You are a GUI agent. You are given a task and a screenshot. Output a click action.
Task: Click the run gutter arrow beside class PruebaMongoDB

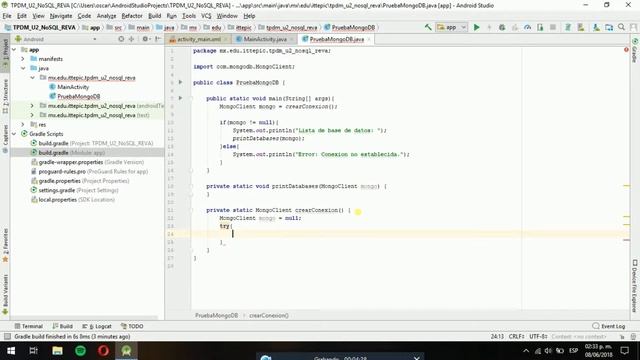click(180, 82)
